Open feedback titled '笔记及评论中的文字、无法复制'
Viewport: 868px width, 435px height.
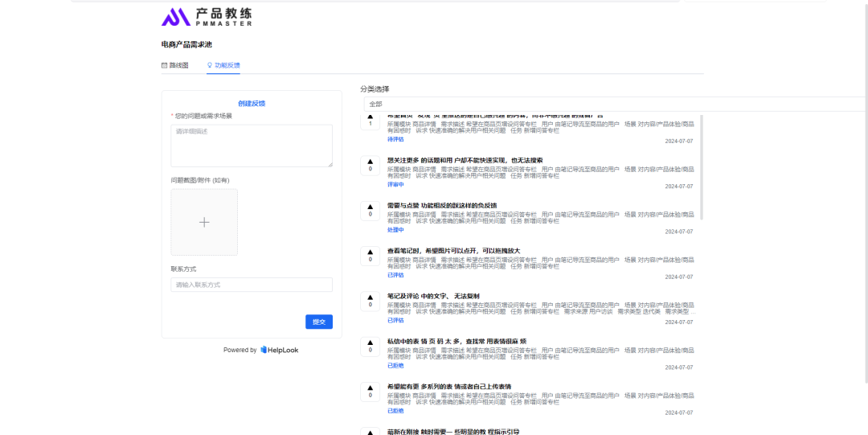[433, 297]
